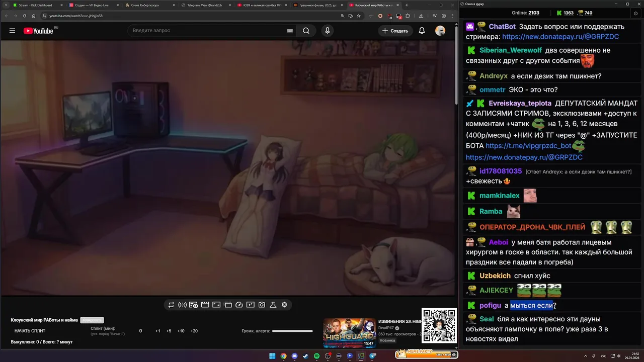Image resolution: width=644 pixels, height=362 pixels.
Task: Click the Создать create button
Action: 395,31
